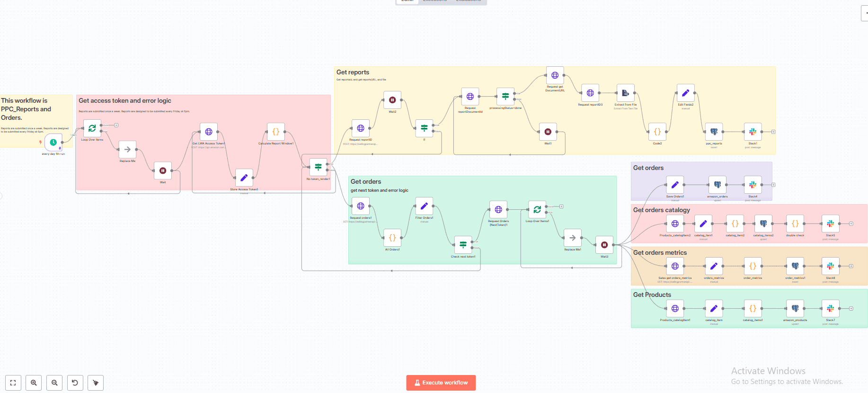Image resolution: width=868 pixels, height=393 pixels.
Task: Select the Check next token1 If node
Action: coord(463,245)
